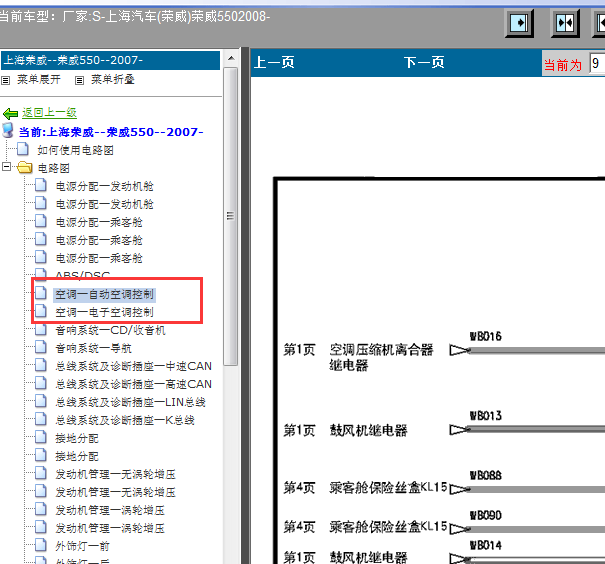Click connector label WB014 in diagram

(x=485, y=545)
